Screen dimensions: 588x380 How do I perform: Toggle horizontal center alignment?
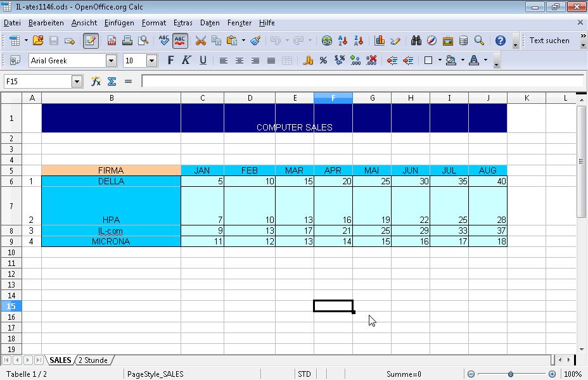240,60
